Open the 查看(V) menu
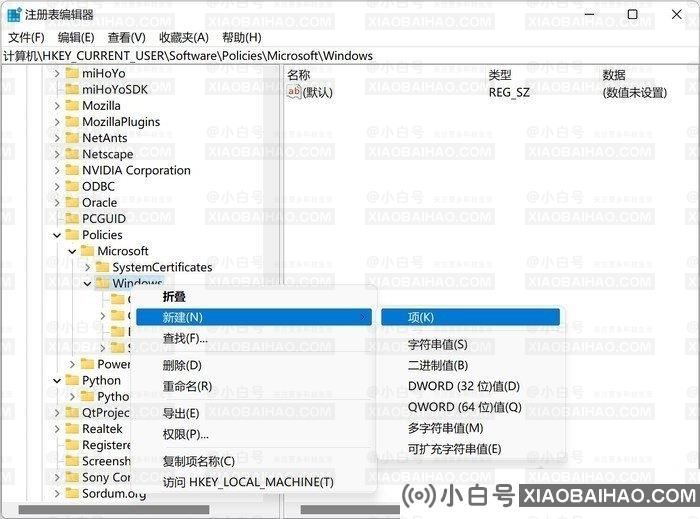 [127, 37]
